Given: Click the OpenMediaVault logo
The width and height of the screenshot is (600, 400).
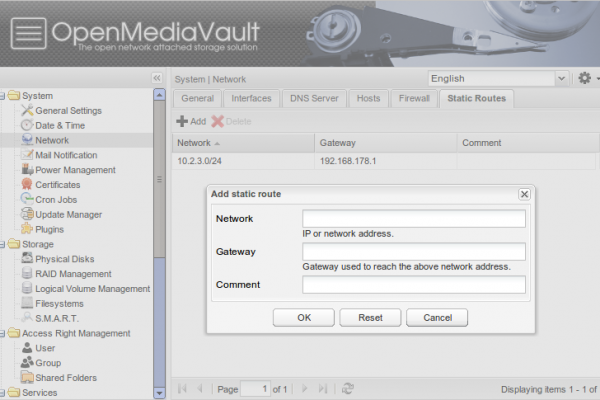Looking at the screenshot, I should tap(136, 34).
